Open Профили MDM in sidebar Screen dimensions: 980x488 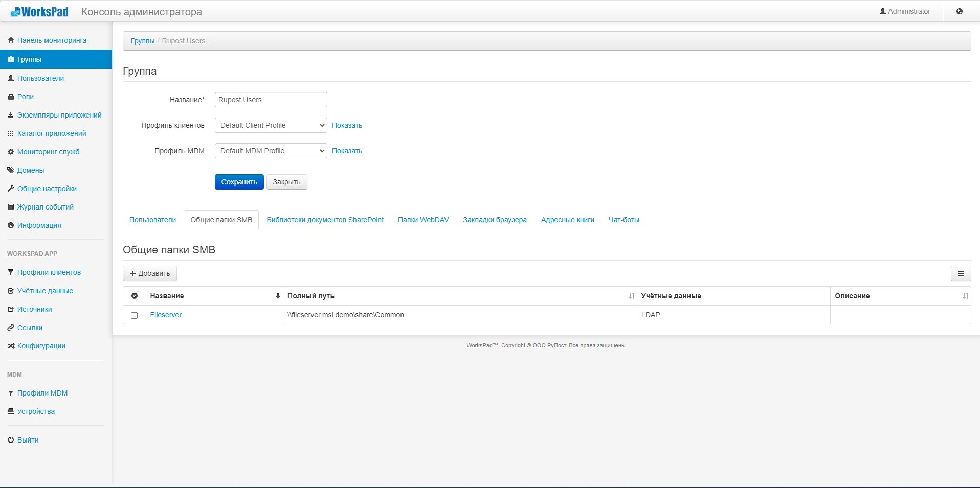point(42,393)
